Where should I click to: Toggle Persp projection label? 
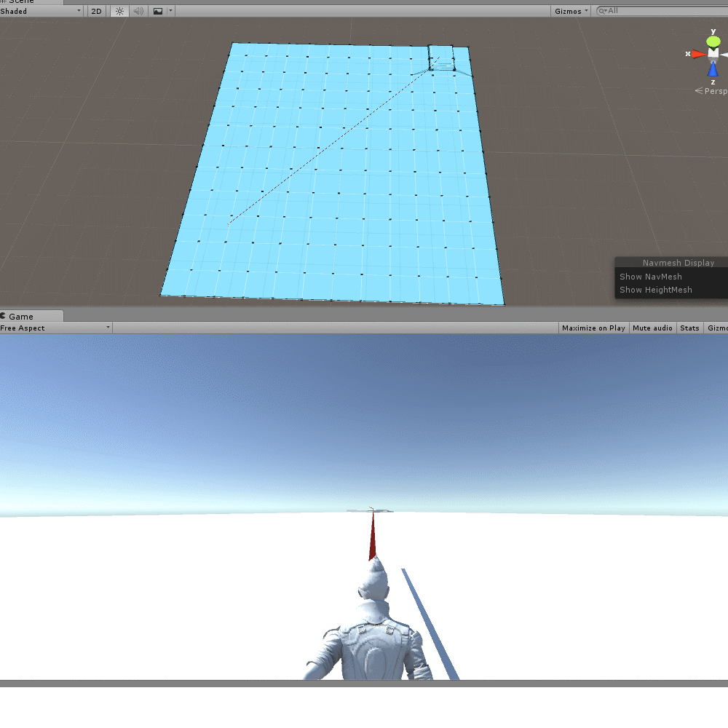(711, 91)
